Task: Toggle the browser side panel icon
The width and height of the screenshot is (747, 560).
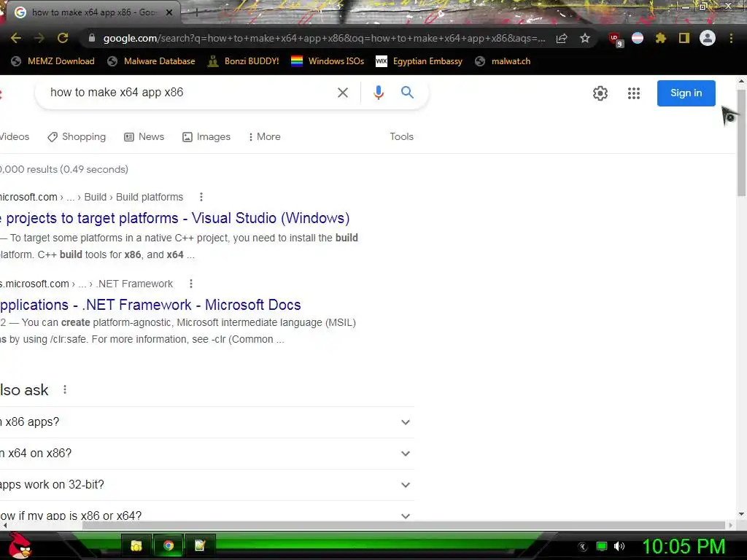Action: (684, 38)
